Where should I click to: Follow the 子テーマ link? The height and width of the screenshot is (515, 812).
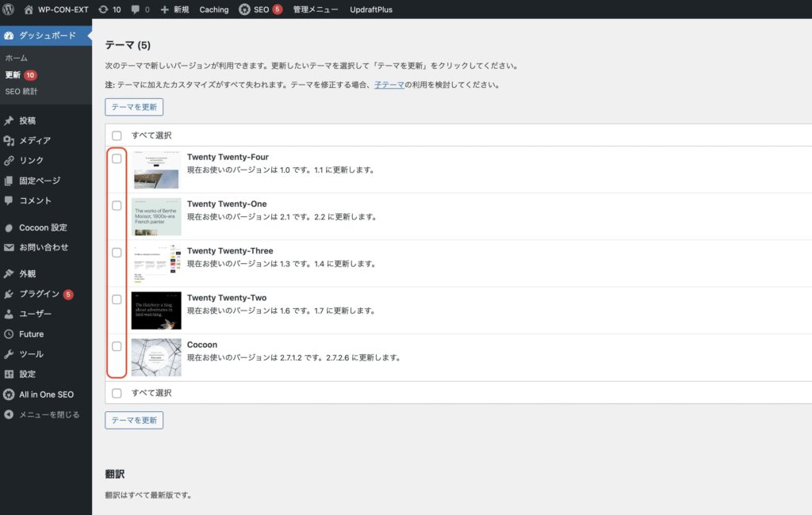pyautogui.click(x=389, y=84)
